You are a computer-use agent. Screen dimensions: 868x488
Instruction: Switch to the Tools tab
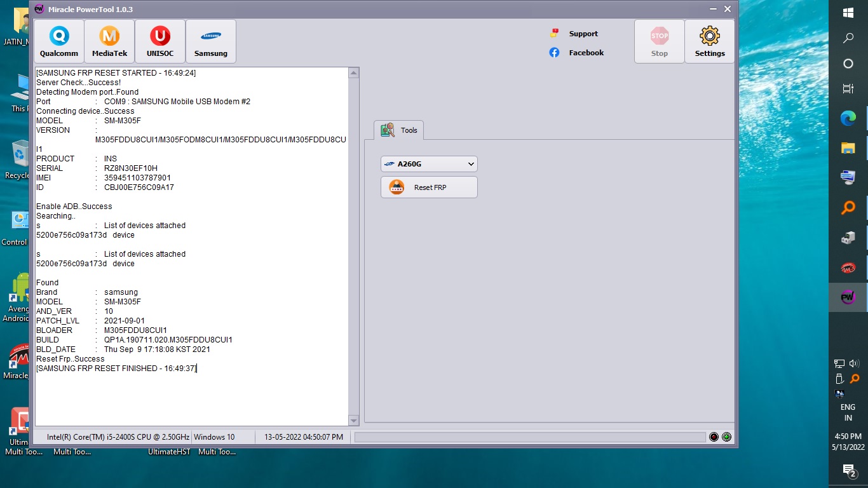tap(399, 130)
